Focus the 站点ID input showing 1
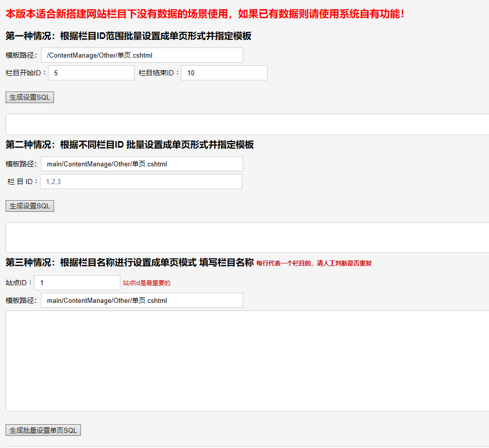489x448 pixels. coord(77,283)
